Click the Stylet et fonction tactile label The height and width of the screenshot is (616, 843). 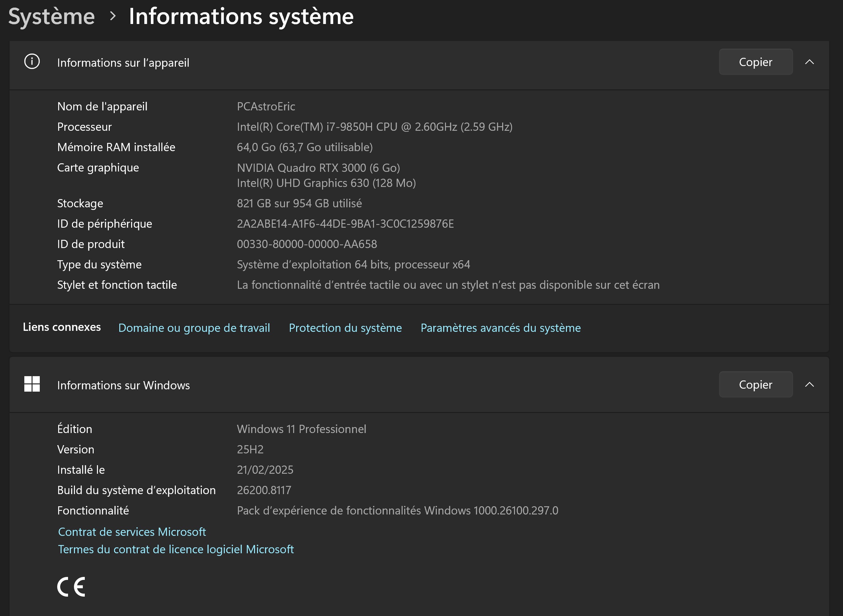point(117,285)
